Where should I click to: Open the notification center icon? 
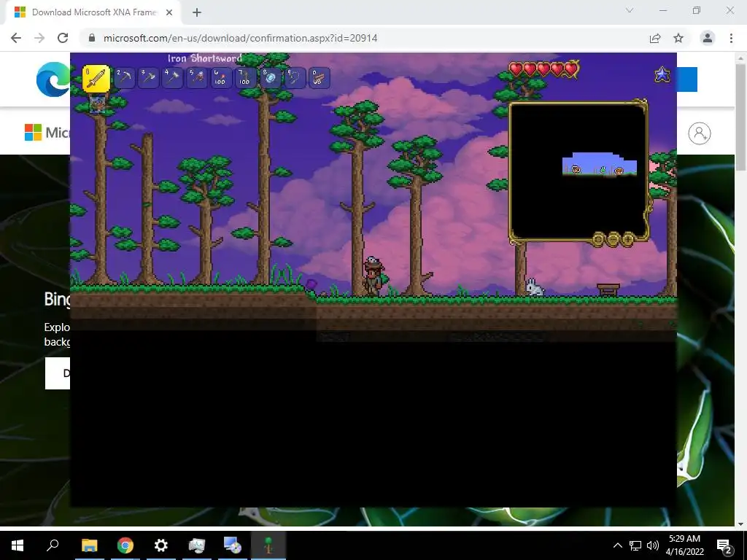point(724,546)
